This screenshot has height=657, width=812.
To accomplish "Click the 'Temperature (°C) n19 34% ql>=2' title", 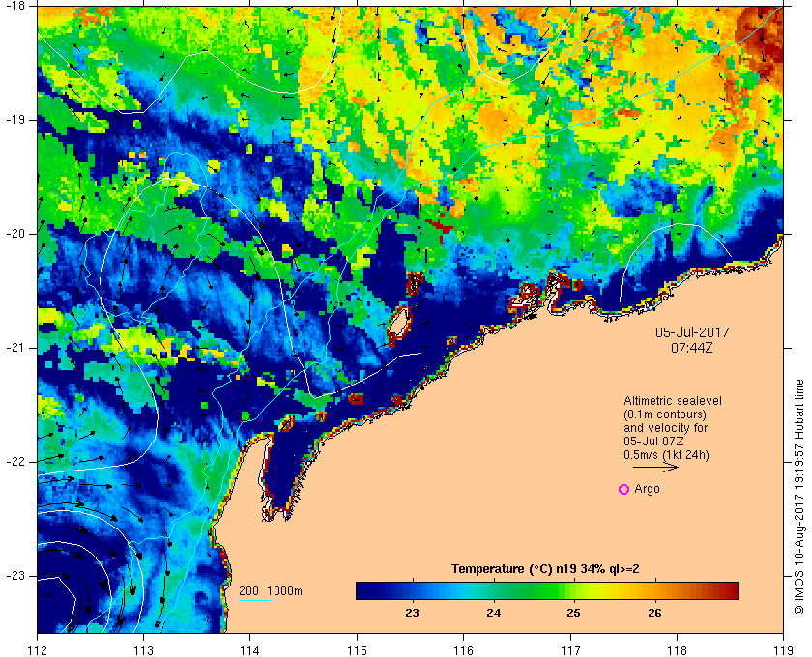I will coord(545,569).
